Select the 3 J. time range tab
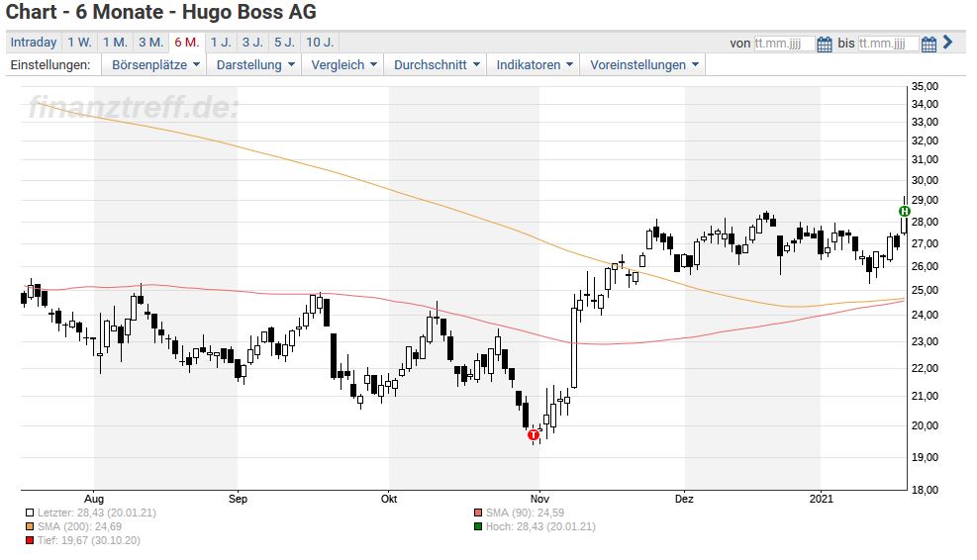 click(x=252, y=43)
